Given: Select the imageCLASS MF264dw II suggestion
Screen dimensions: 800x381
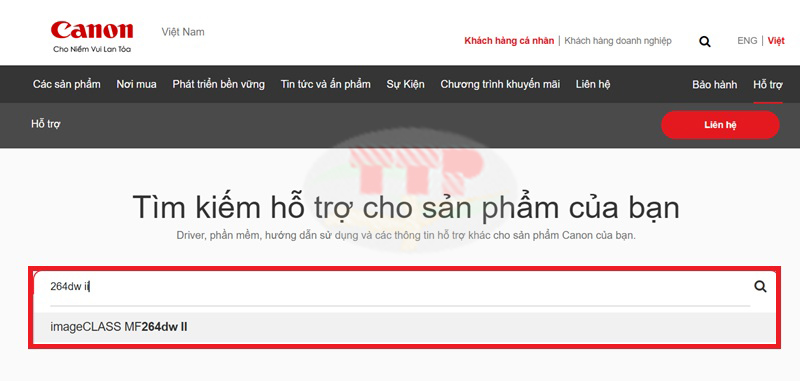Looking at the screenshot, I should (405, 327).
